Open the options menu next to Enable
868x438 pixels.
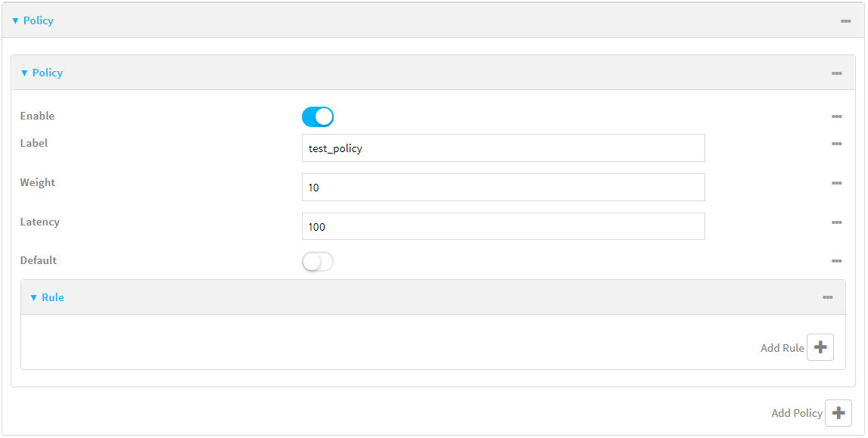[836, 116]
